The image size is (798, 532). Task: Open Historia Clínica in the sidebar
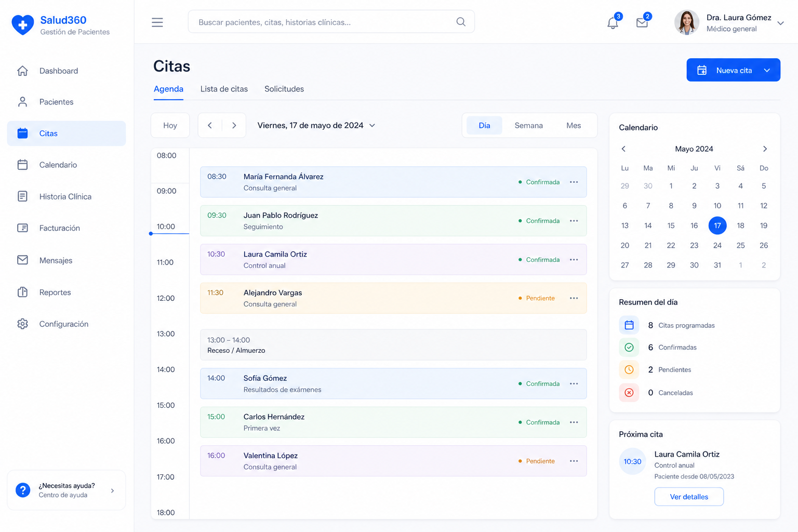pos(66,196)
